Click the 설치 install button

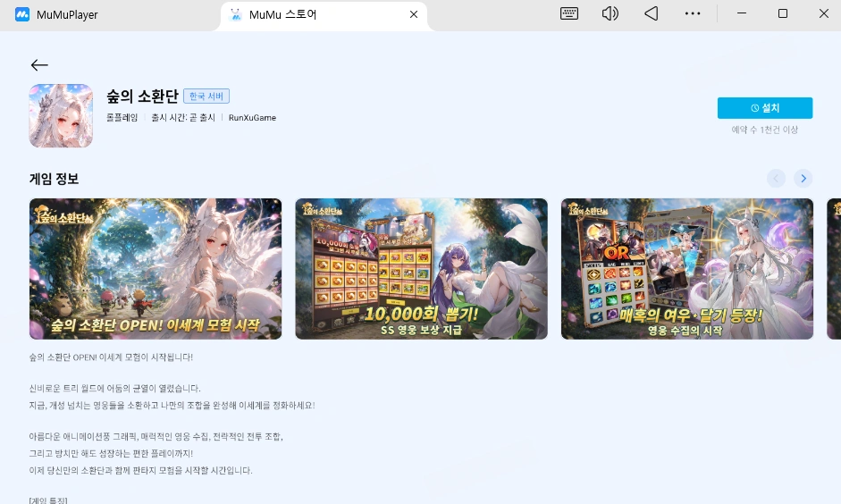point(765,108)
